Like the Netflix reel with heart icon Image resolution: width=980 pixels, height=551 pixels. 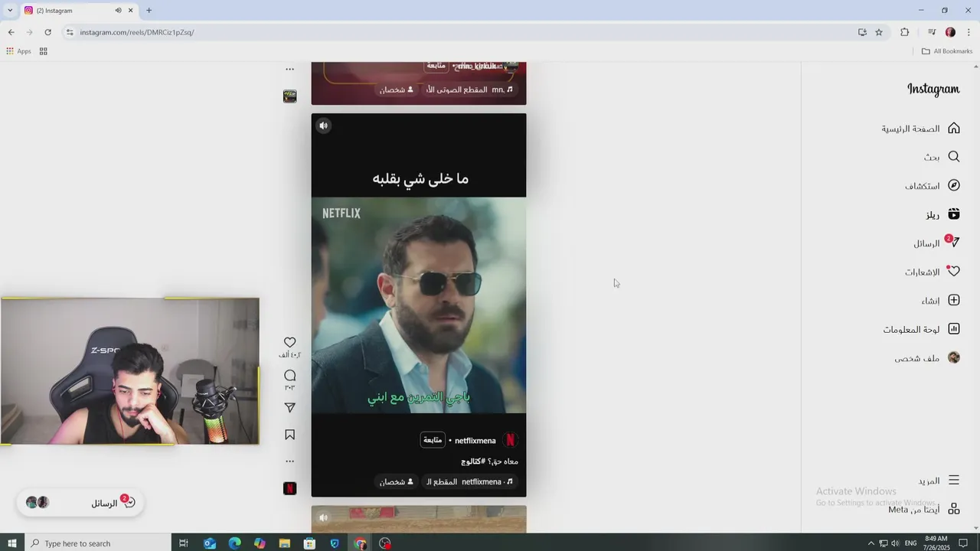[x=289, y=342]
